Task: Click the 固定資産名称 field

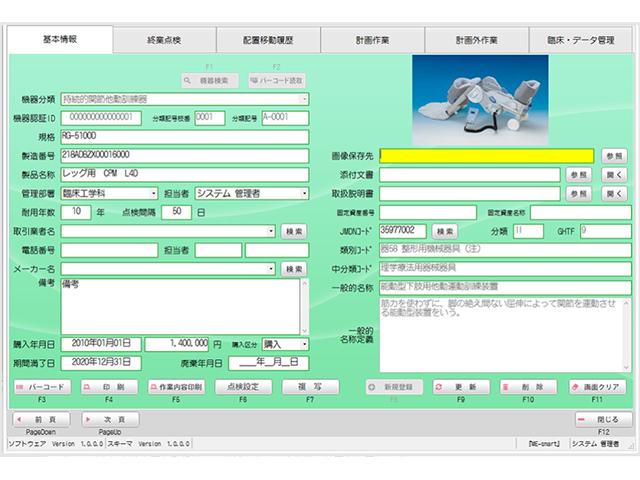Action: 581,213
